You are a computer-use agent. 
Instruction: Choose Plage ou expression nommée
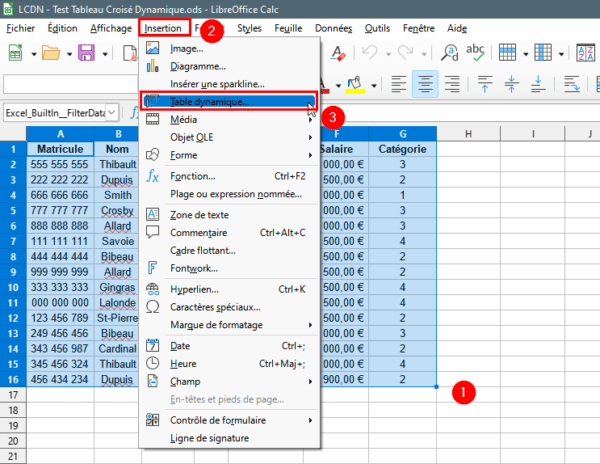pyautogui.click(x=229, y=194)
